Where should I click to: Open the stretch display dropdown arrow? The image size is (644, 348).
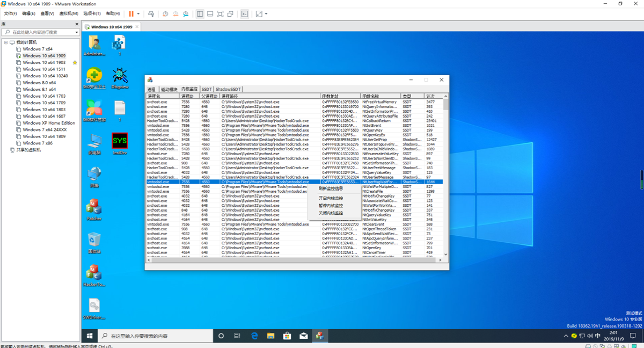click(266, 13)
